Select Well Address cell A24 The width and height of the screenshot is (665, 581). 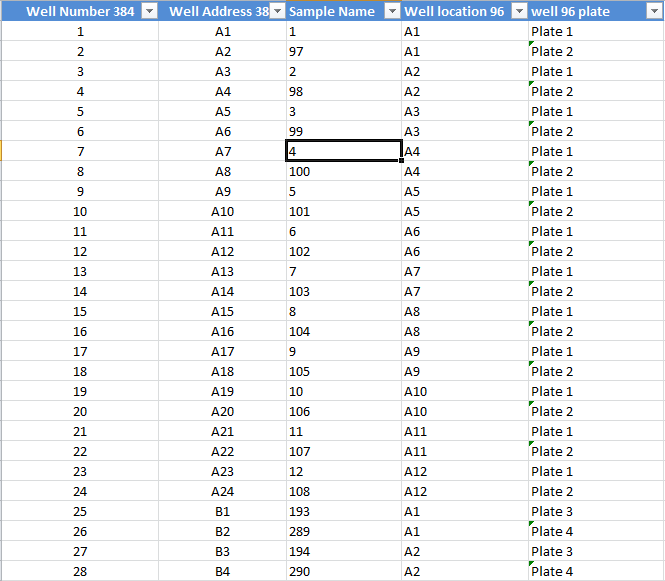tap(223, 491)
